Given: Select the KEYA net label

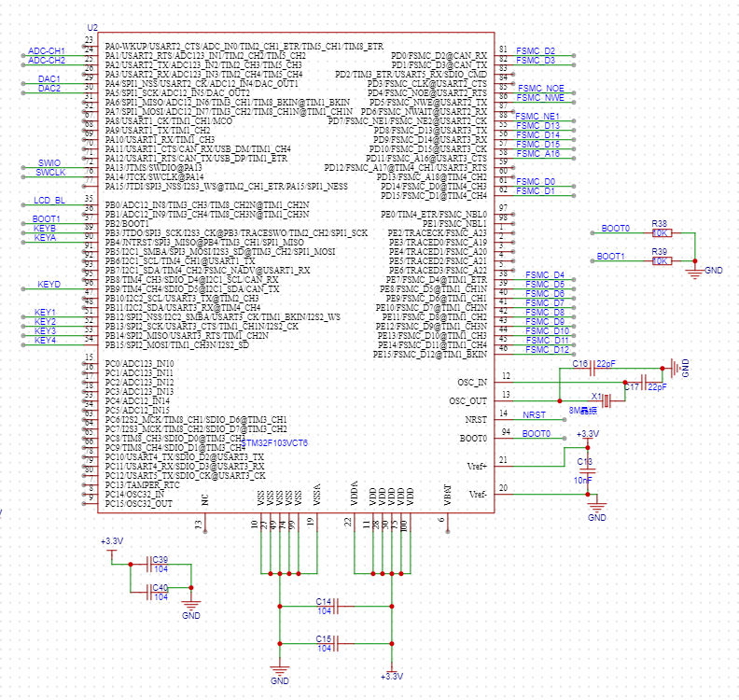Looking at the screenshot, I should click(45, 238).
